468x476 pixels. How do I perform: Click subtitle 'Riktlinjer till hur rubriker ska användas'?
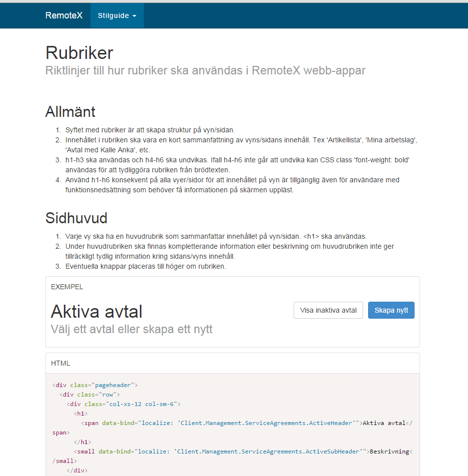(x=205, y=70)
